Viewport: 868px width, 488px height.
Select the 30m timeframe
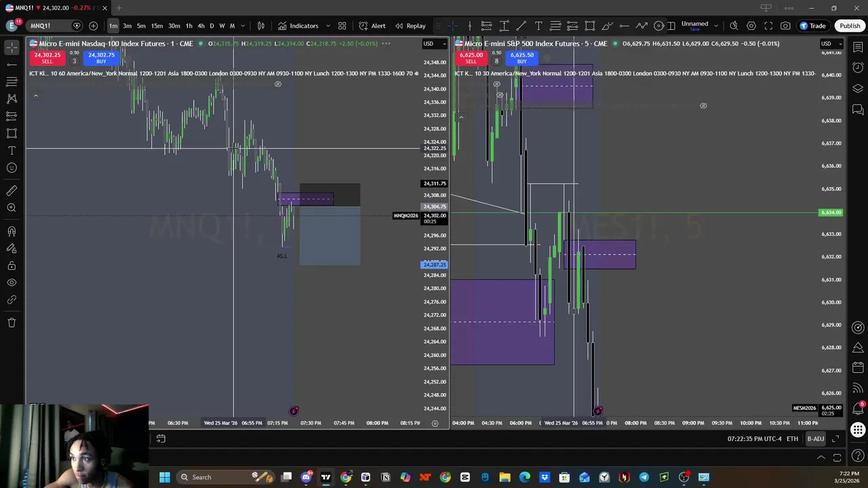pos(174,26)
